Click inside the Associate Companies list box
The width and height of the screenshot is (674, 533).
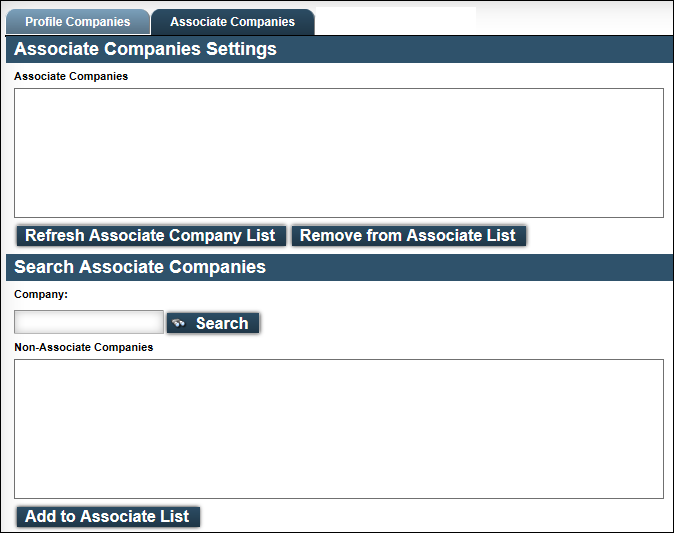339,153
